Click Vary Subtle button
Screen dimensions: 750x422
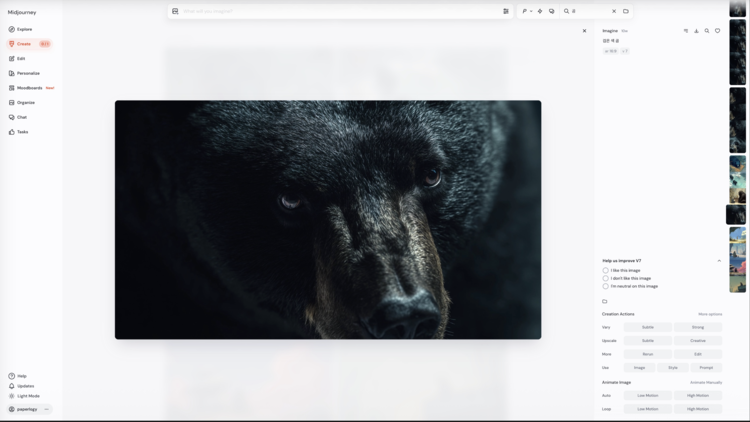[648, 327]
